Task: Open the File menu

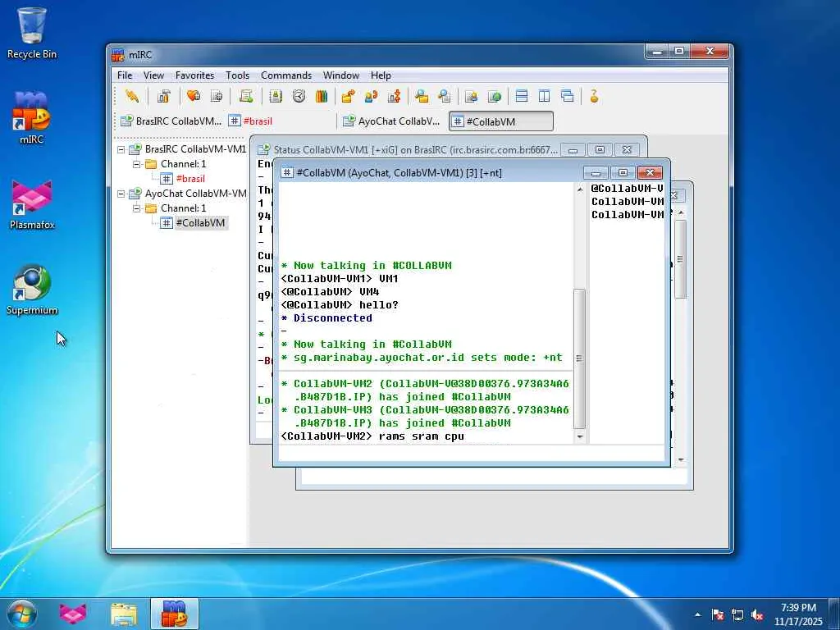Action: click(125, 75)
